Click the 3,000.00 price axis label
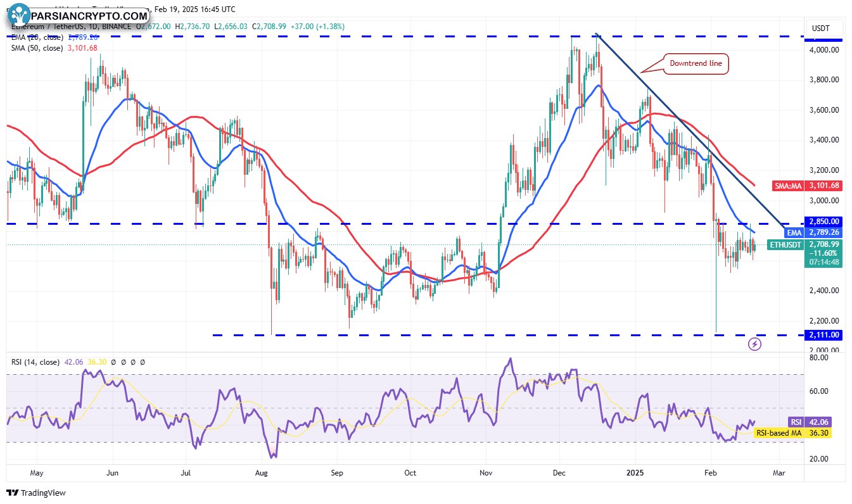Screen dimensions: 852x504 point(824,201)
